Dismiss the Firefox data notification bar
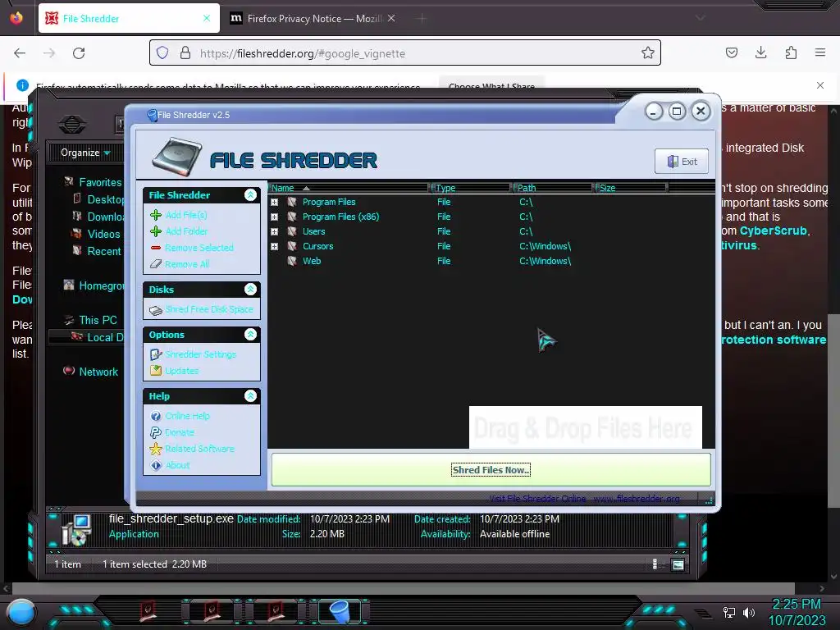 click(x=820, y=85)
